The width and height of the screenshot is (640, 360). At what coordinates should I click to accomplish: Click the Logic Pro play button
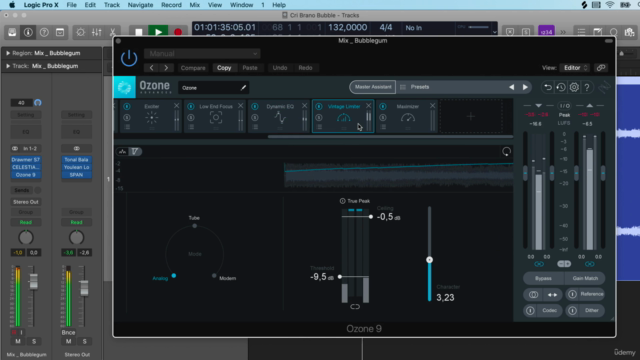pyautogui.click(x=158, y=32)
